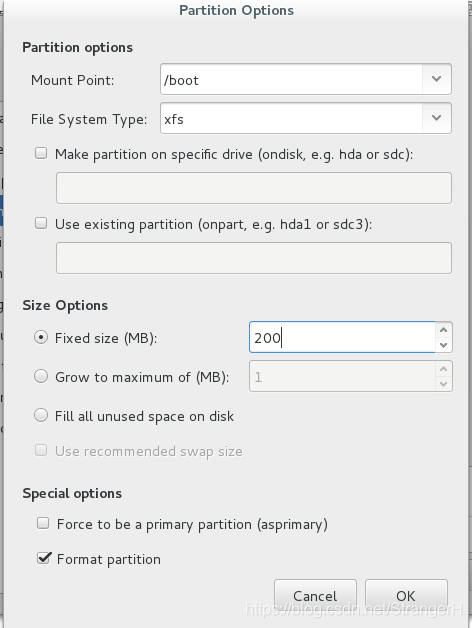Screen dimensions: 472x628
Task: Click the ondisk drive name text field
Action: [254, 188]
